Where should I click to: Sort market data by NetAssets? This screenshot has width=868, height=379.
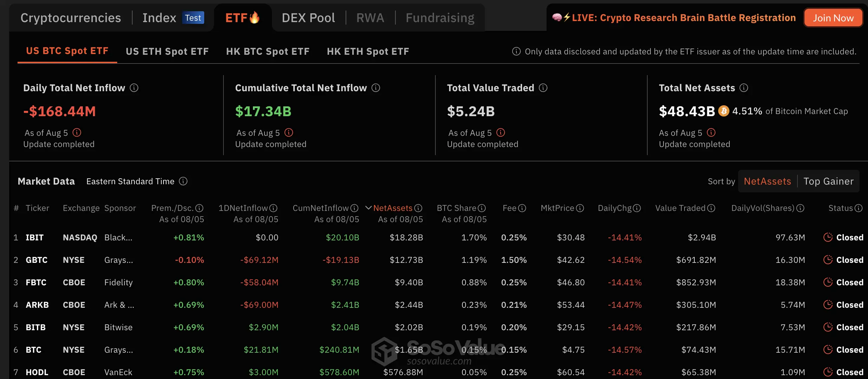point(767,181)
